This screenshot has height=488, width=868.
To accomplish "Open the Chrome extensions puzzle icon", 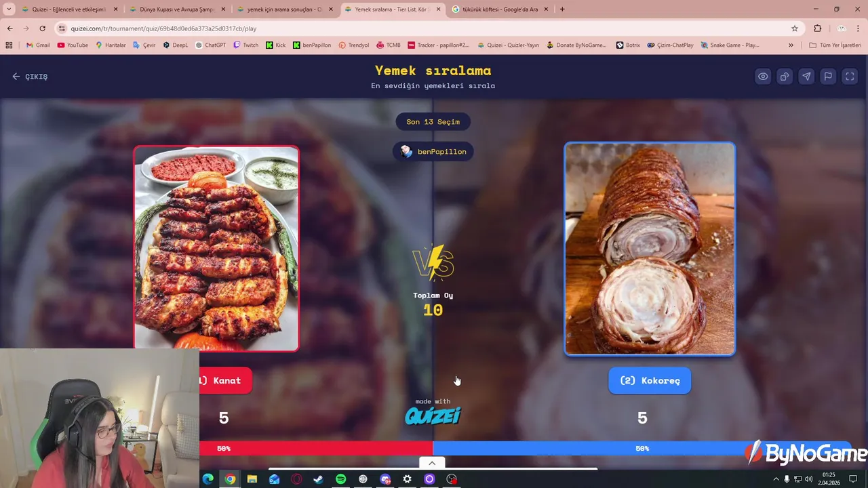I will 817,28.
